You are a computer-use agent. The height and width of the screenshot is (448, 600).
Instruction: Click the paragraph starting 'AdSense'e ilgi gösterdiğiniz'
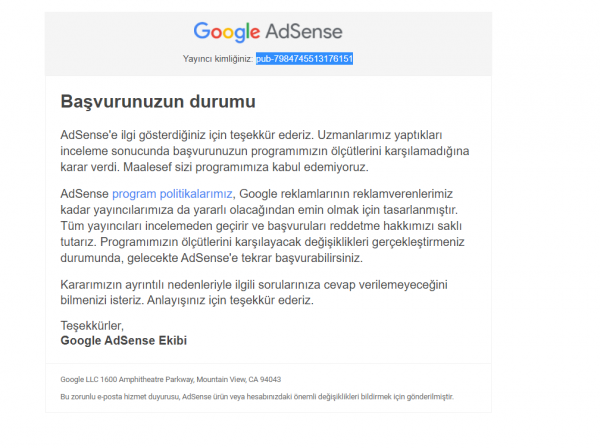(265, 151)
